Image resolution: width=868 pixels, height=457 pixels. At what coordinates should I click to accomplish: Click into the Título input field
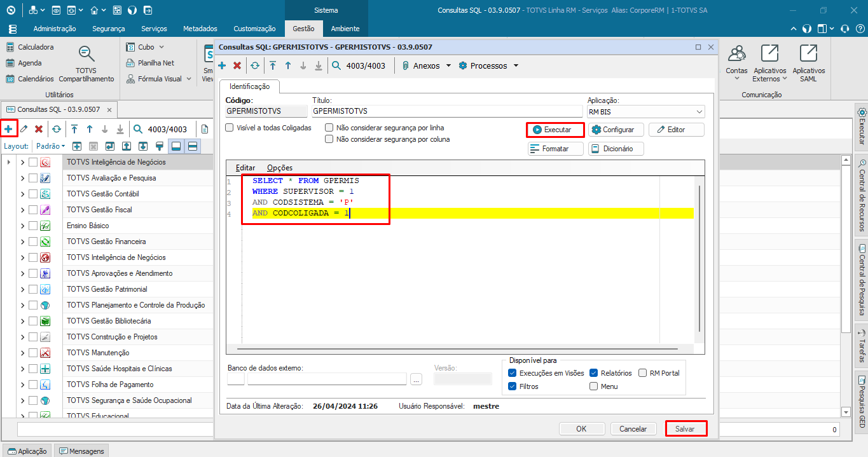448,111
